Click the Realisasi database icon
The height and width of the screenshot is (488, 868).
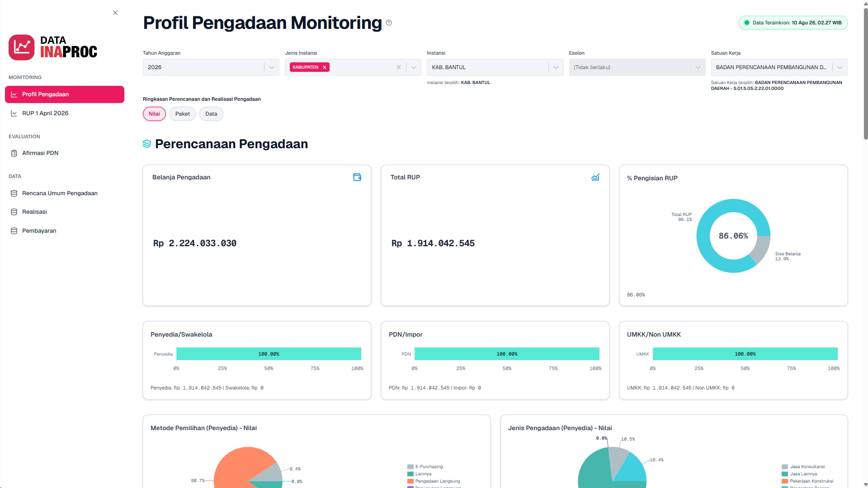coord(14,212)
